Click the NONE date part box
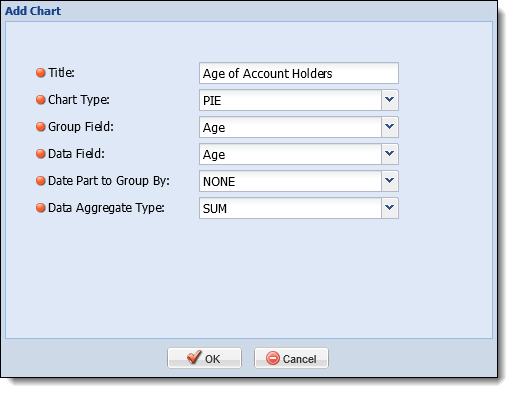Screen dimensions: 513x393 (290, 181)
